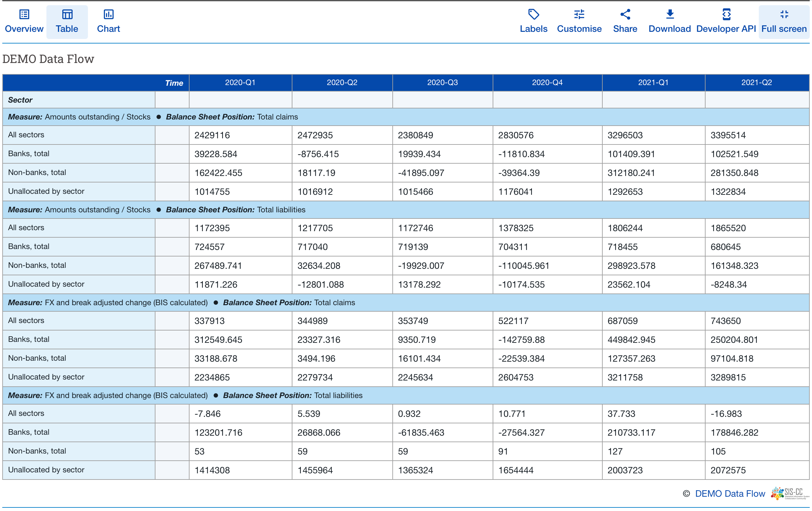Click the Overview list icon
Image resolution: width=812 pixels, height=511 pixels.
24,14
